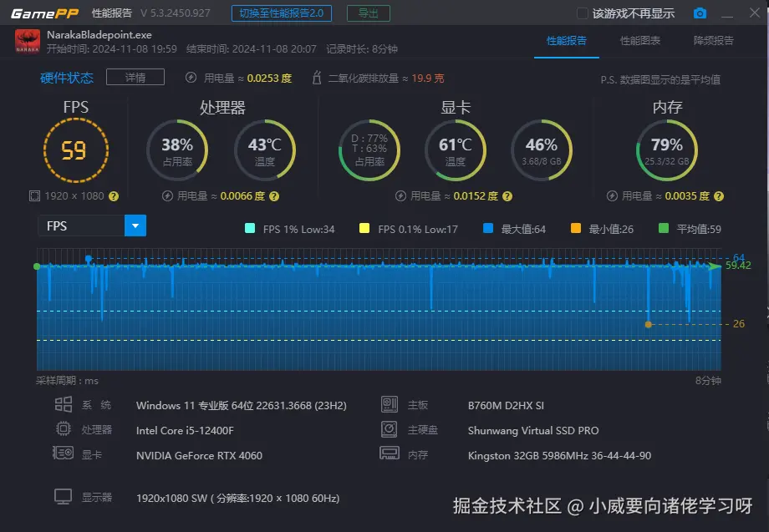
Task: Click the lightning icon beside CPU 用电量
Action: click(168, 196)
